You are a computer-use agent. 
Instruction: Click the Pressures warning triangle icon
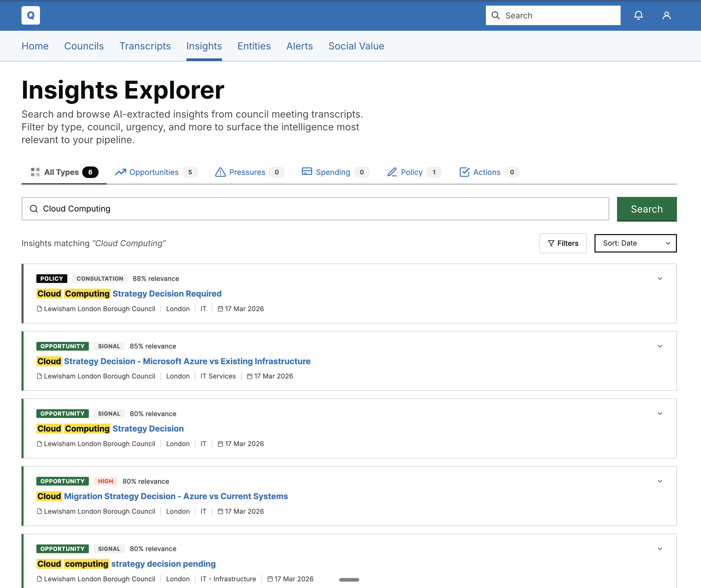[220, 172]
